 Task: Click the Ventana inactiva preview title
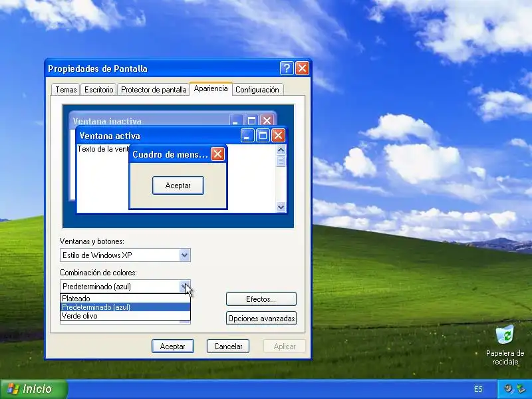tap(107, 121)
